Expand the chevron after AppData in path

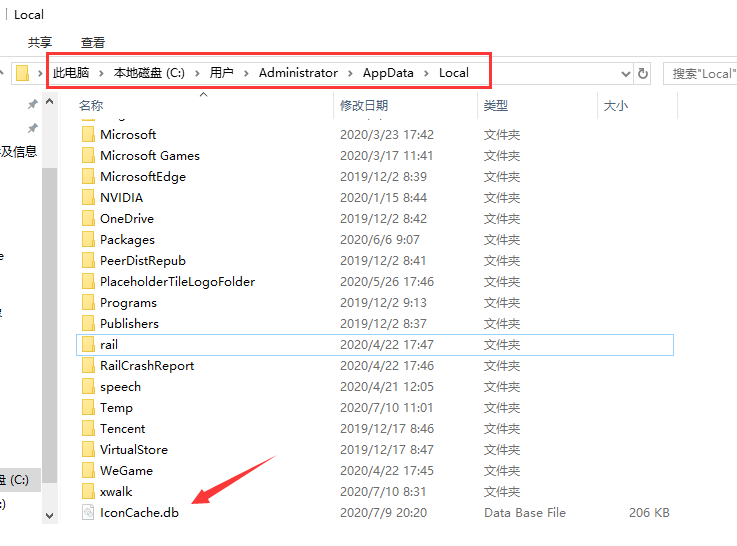click(x=428, y=73)
